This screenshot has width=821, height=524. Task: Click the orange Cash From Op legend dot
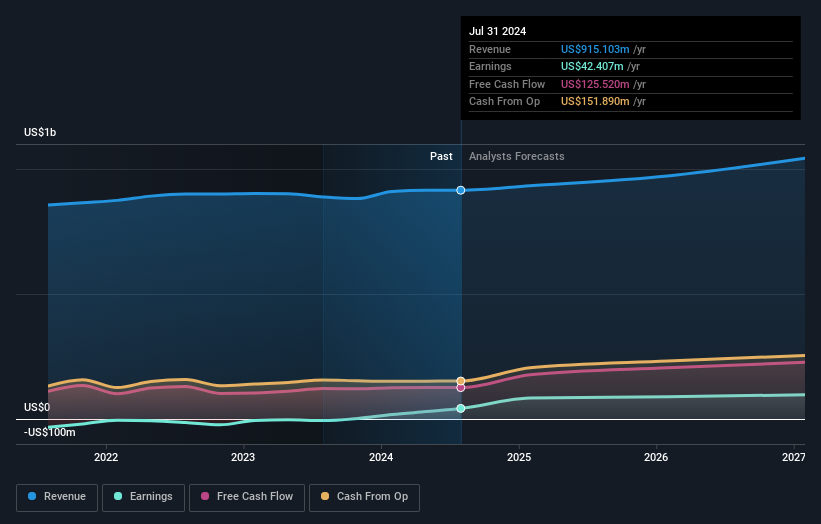325,496
